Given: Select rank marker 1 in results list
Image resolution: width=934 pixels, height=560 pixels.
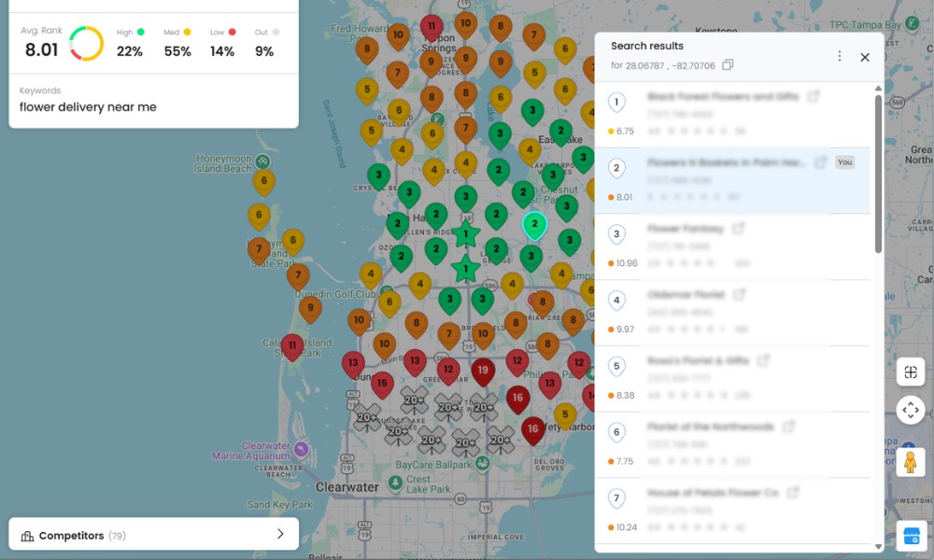Looking at the screenshot, I should point(616,103).
